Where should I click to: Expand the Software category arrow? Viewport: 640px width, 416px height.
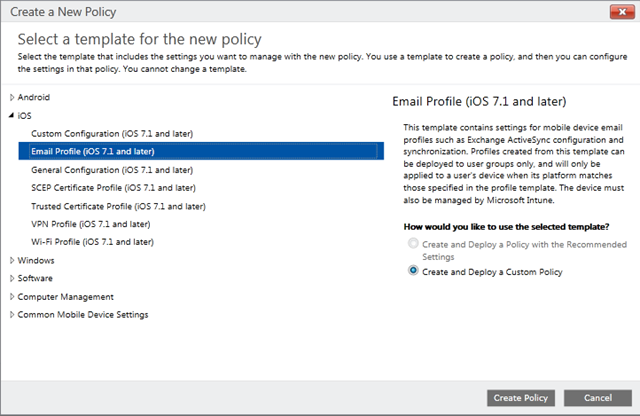pos(12,278)
